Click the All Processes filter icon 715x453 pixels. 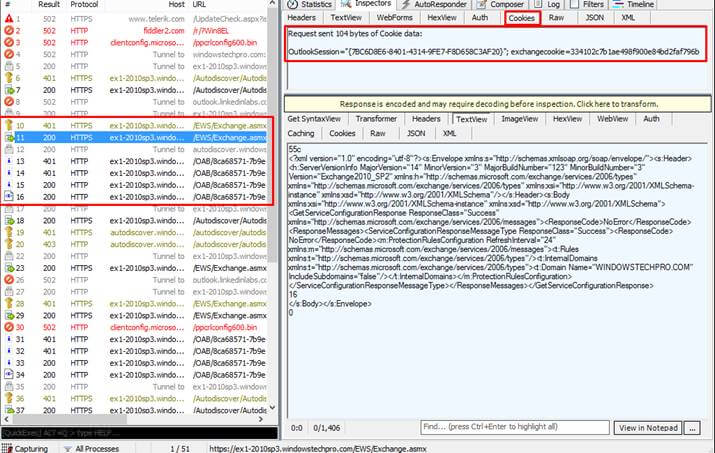pos(67,449)
